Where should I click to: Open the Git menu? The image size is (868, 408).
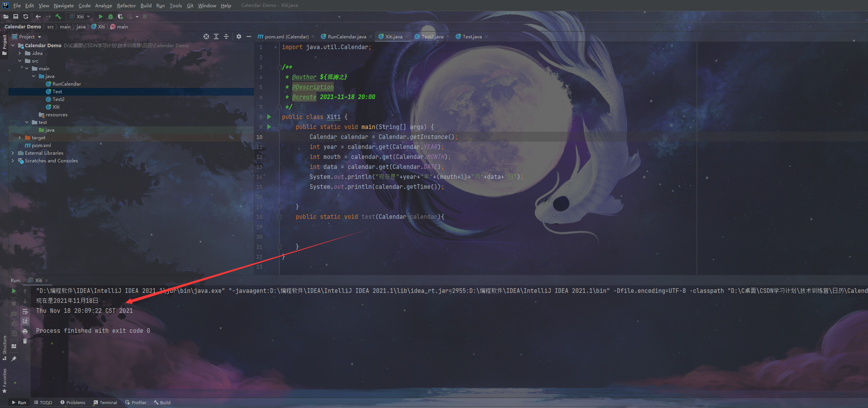click(190, 5)
